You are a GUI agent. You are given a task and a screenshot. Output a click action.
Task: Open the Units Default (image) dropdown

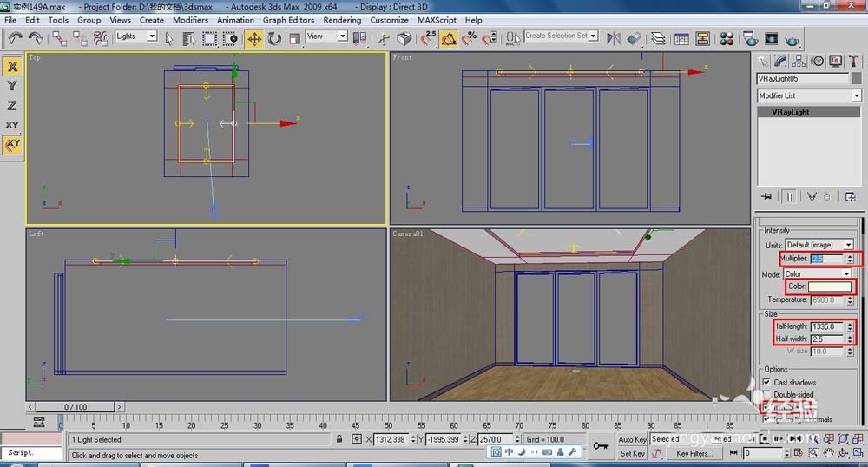click(x=819, y=245)
